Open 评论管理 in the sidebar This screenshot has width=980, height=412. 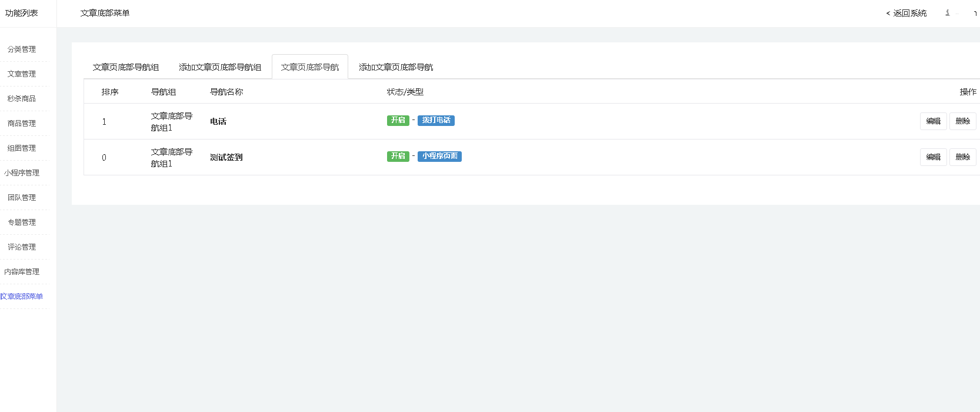click(x=22, y=247)
